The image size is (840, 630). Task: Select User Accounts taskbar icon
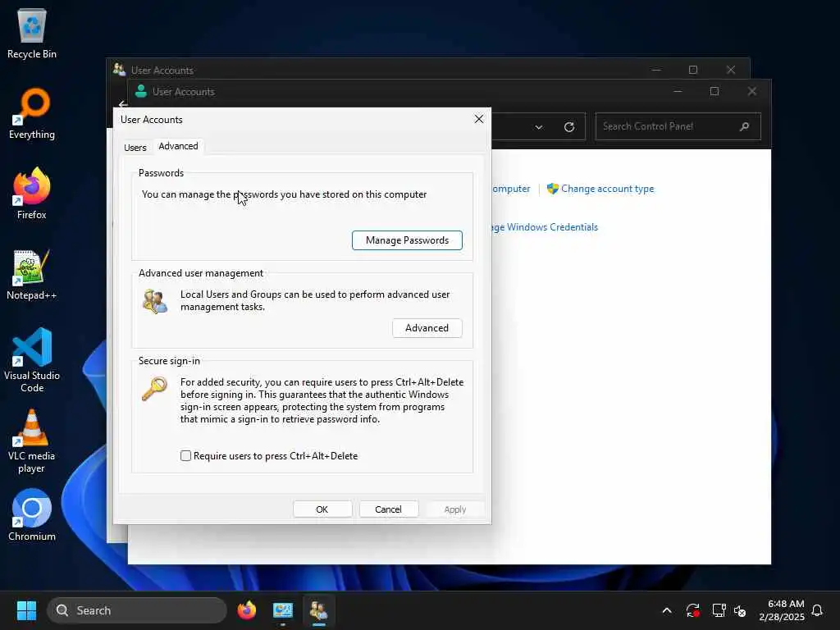[319, 610]
